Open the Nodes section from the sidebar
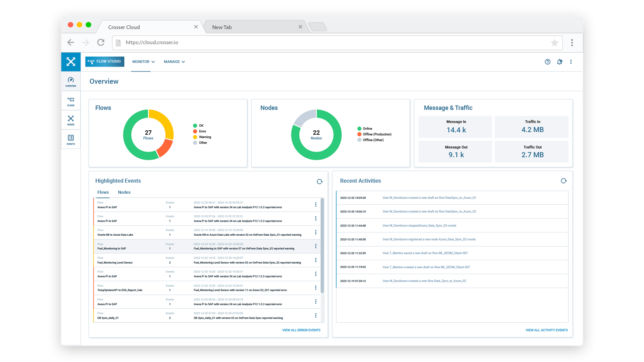 coord(71,120)
